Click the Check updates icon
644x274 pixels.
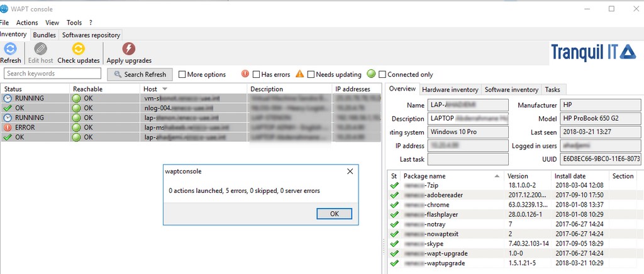coord(78,49)
